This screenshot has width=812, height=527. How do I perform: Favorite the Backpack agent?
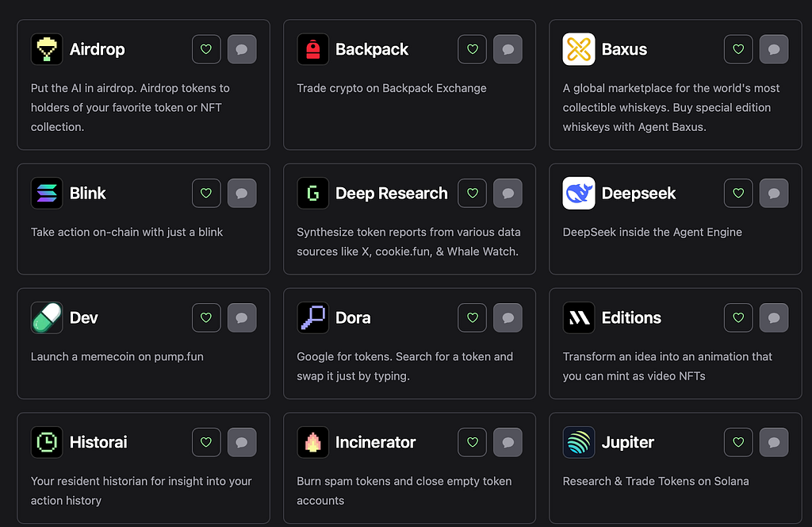tap(473, 49)
